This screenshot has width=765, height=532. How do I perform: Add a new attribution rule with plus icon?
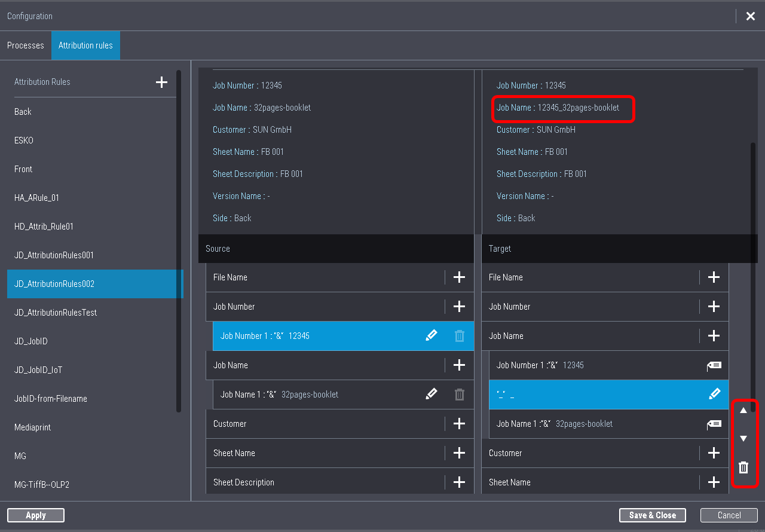(161, 82)
